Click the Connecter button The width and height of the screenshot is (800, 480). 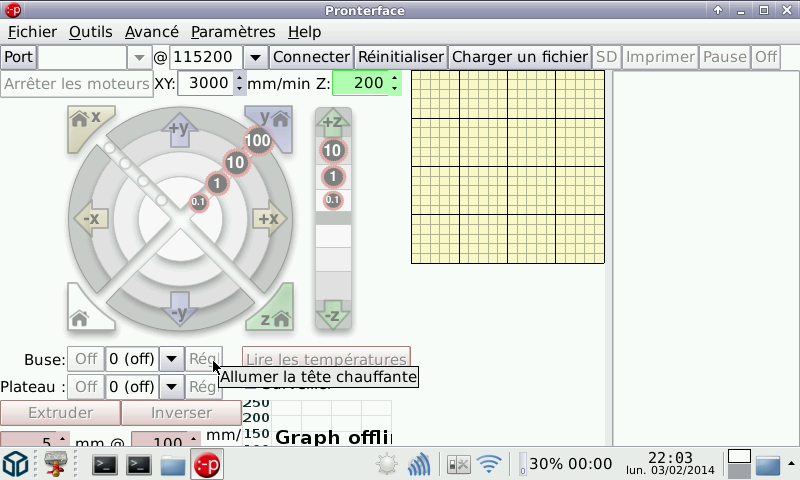click(x=312, y=57)
